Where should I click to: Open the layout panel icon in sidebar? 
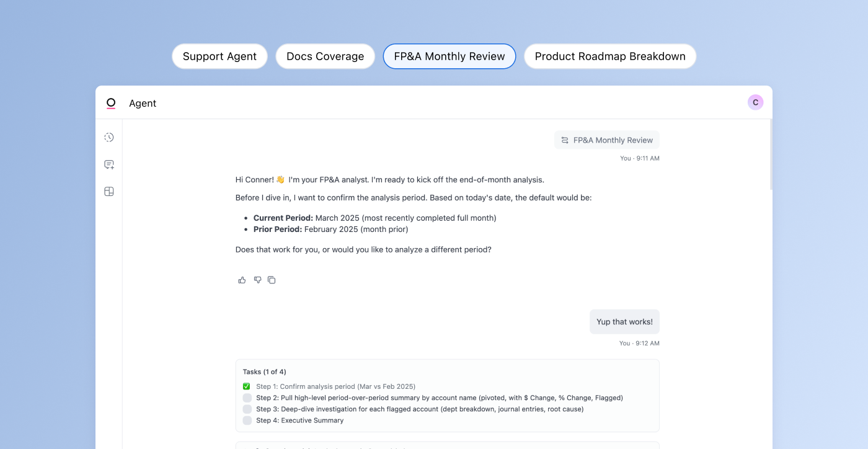[109, 192]
